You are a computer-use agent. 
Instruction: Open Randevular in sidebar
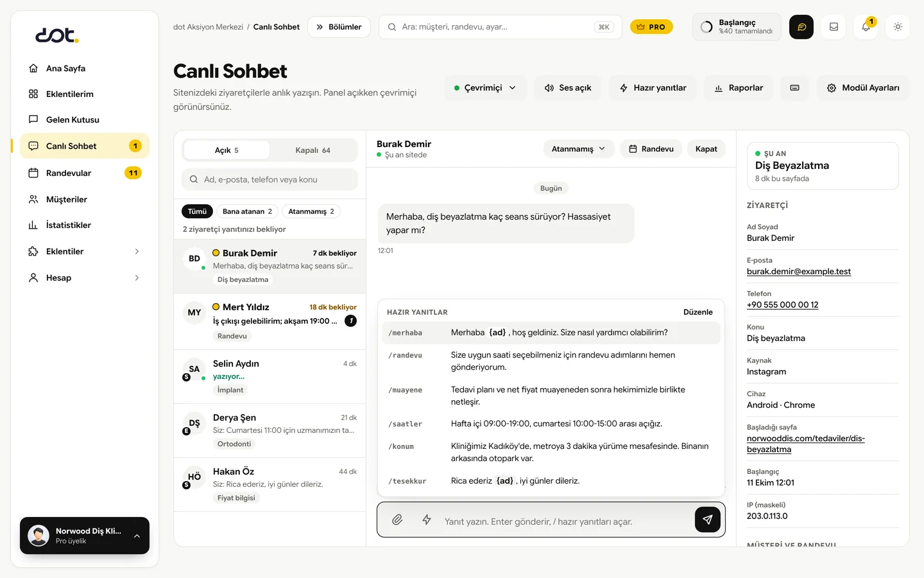85,173
